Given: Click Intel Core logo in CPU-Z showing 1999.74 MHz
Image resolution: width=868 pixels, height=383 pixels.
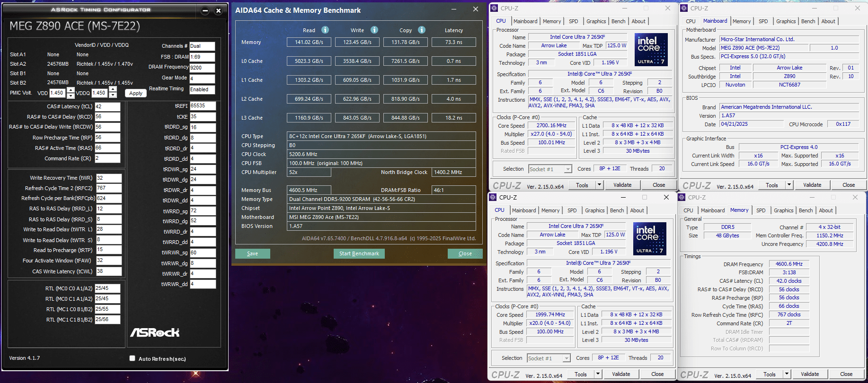Looking at the screenshot, I should (x=649, y=238).
